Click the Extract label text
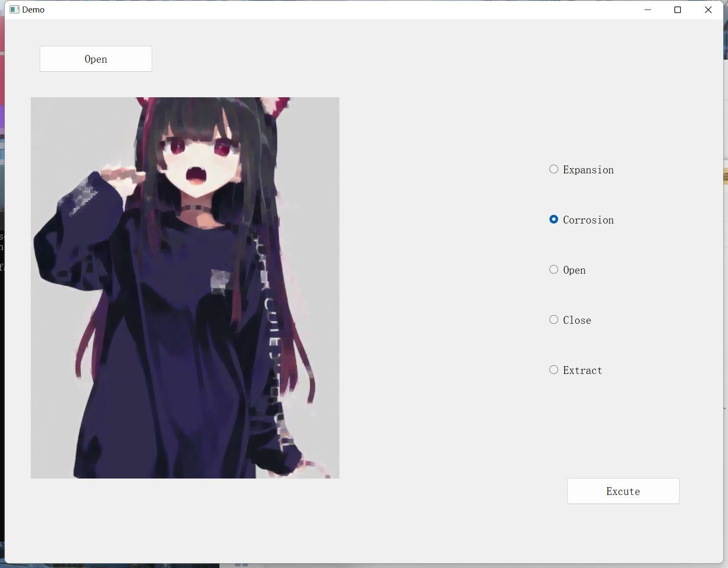The image size is (728, 568). [x=582, y=370]
